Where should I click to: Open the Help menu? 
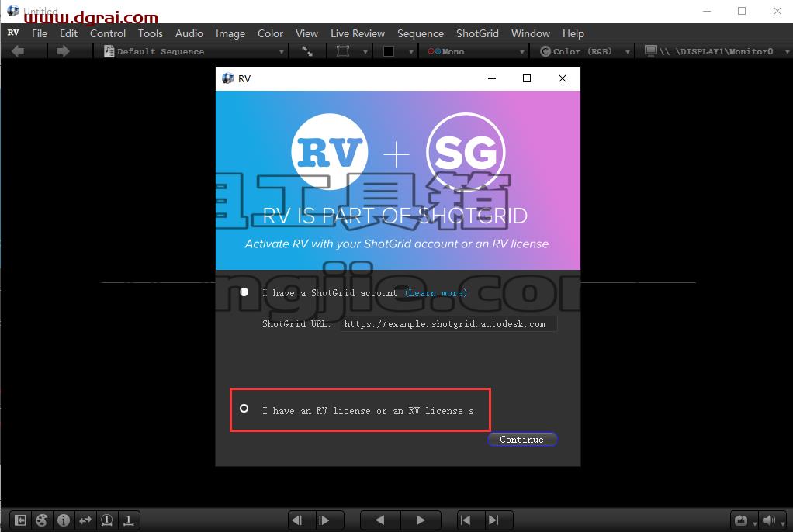pyautogui.click(x=573, y=33)
